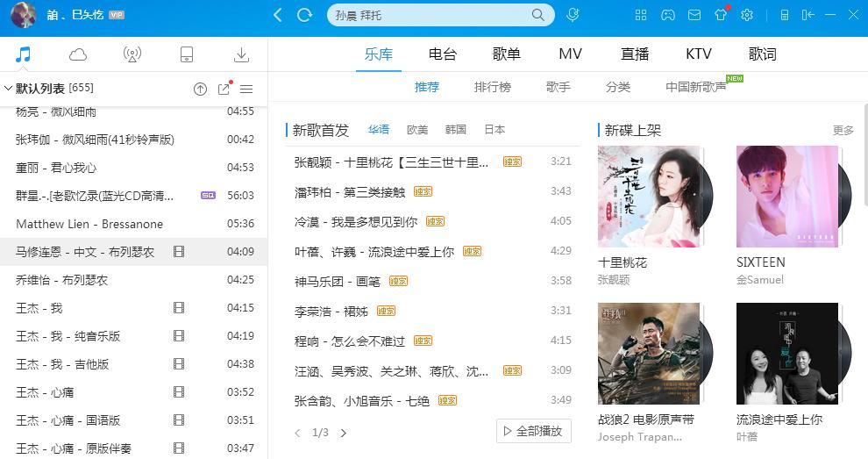The height and width of the screenshot is (459, 868).
Task: Go to next page of new songs
Action: [x=343, y=433]
